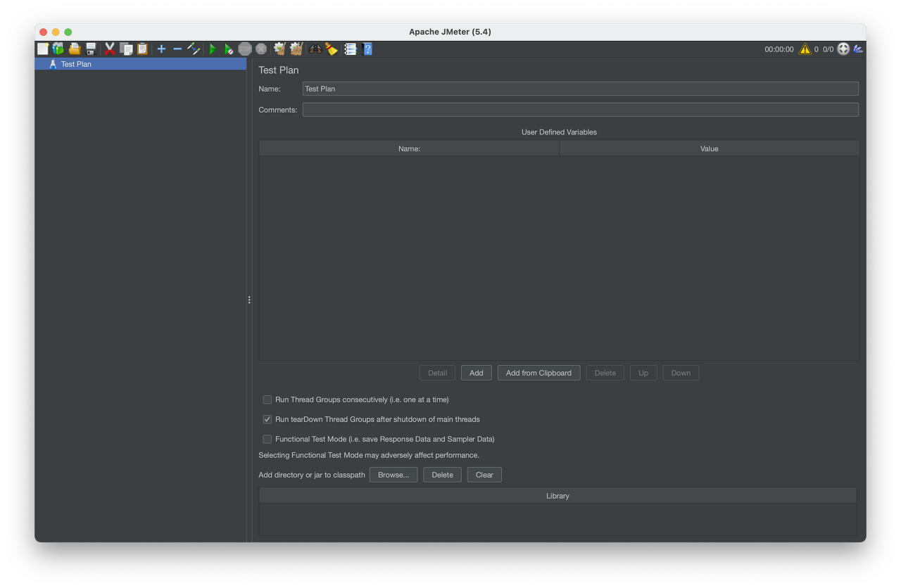Screen dimensions: 901x588
Task: Click the Clear broom-with-gear icon
Action: point(279,49)
